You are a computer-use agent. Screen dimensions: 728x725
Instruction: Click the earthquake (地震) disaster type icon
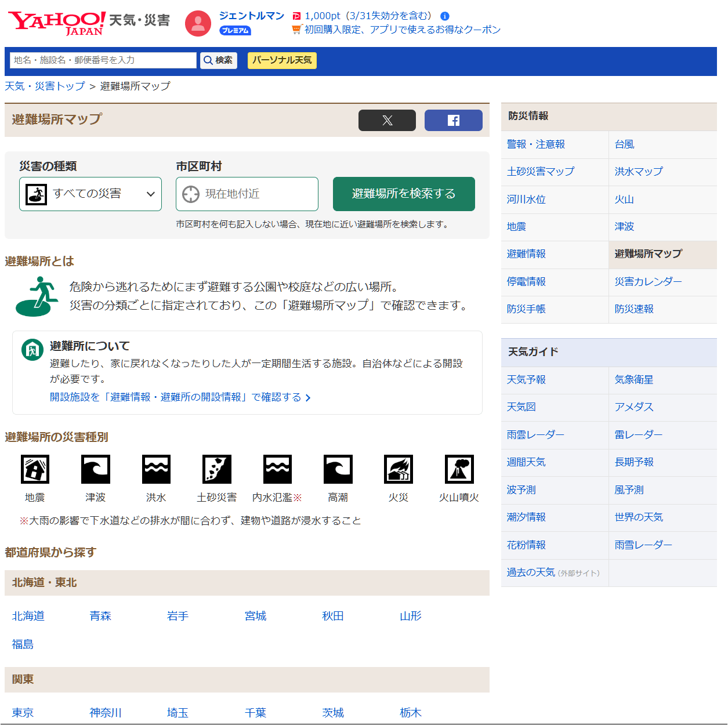point(35,469)
